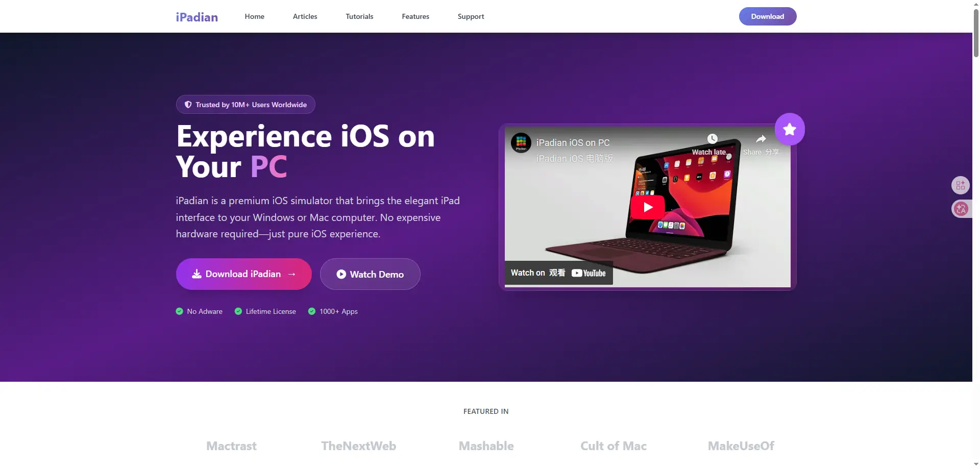
Task: Click the Watch Demo button
Action: (x=370, y=274)
